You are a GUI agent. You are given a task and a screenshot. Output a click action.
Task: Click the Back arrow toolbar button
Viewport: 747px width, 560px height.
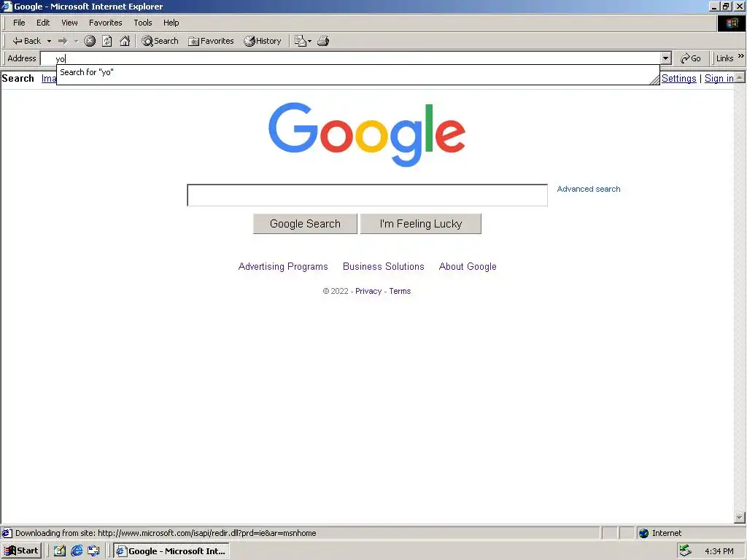click(26, 41)
